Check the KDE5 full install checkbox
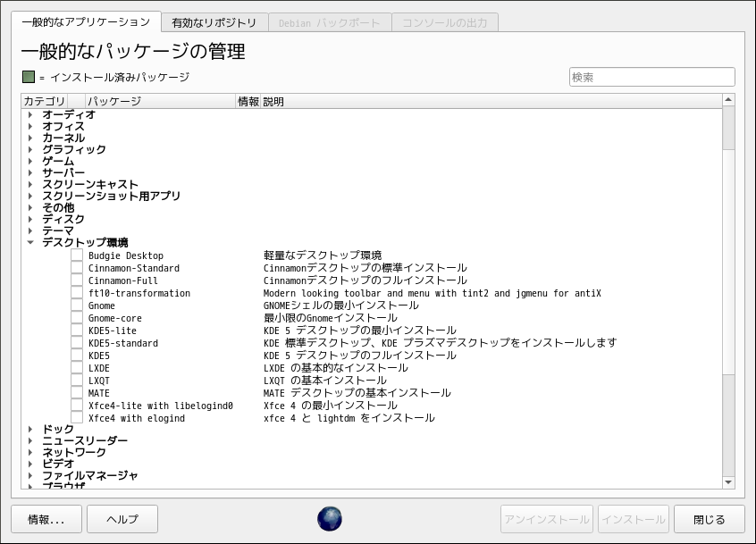The width and height of the screenshot is (756, 544). [77, 356]
